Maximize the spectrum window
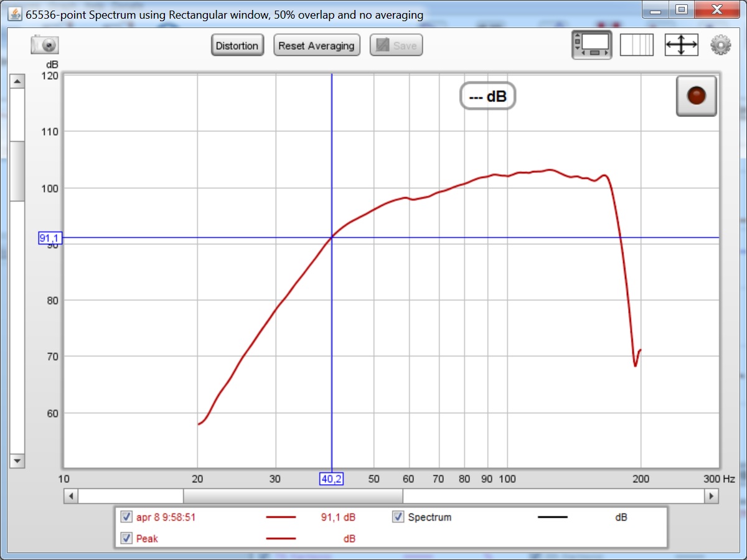Viewport: 747px width, 560px height. click(x=682, y=9)
